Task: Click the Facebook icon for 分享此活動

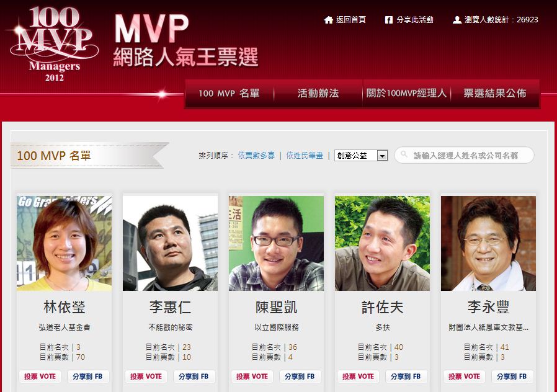Action: [x=389, y=20]
